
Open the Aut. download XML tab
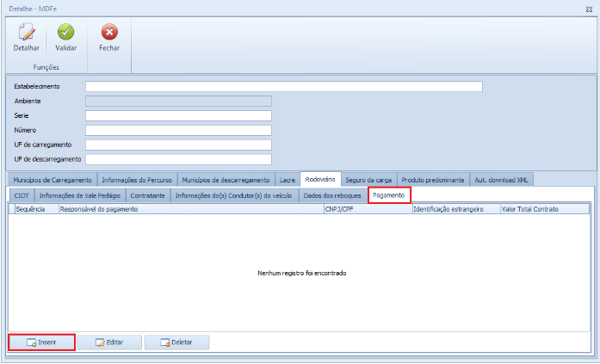(502, 180)
